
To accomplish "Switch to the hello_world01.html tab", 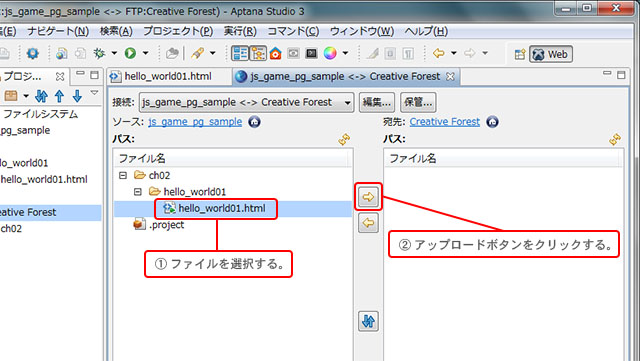I will tap(168, 76).
